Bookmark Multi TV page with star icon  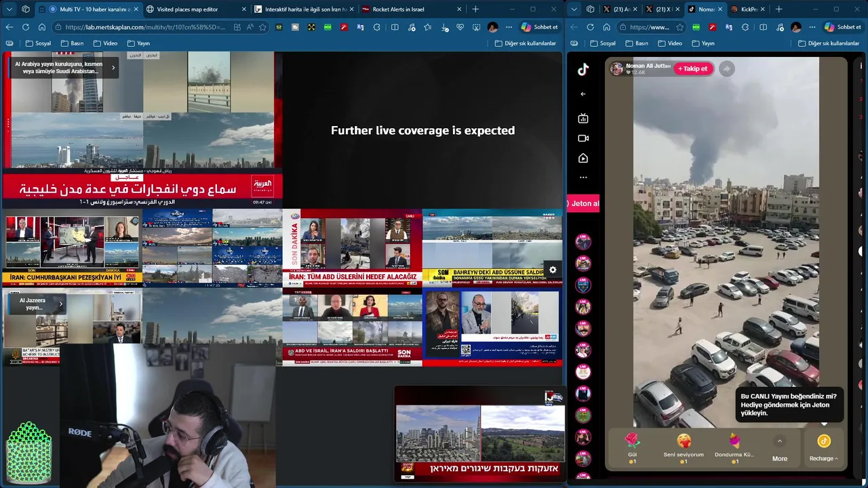(x=262, y=27)
